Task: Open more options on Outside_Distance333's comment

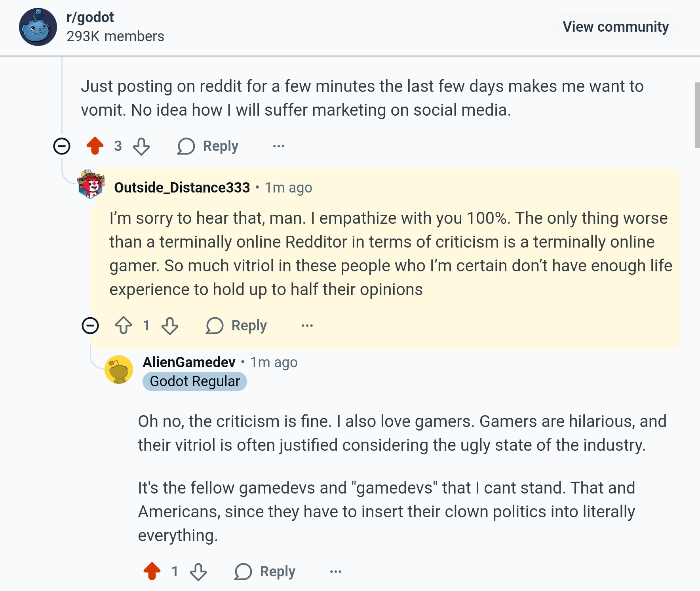Action: 307,326
